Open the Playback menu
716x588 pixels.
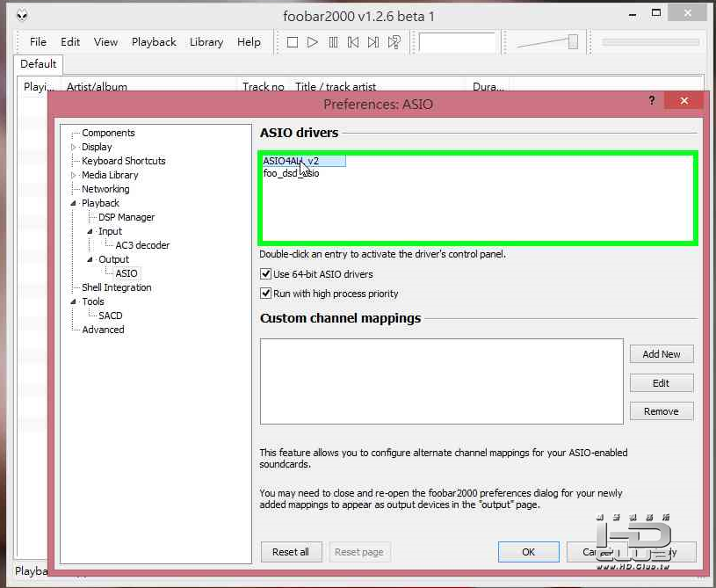(154, 42)
